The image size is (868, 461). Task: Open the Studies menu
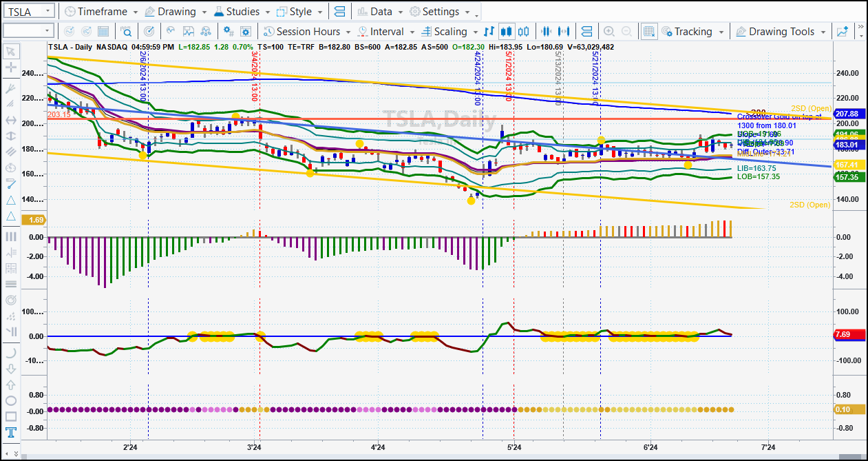[236, 12]
